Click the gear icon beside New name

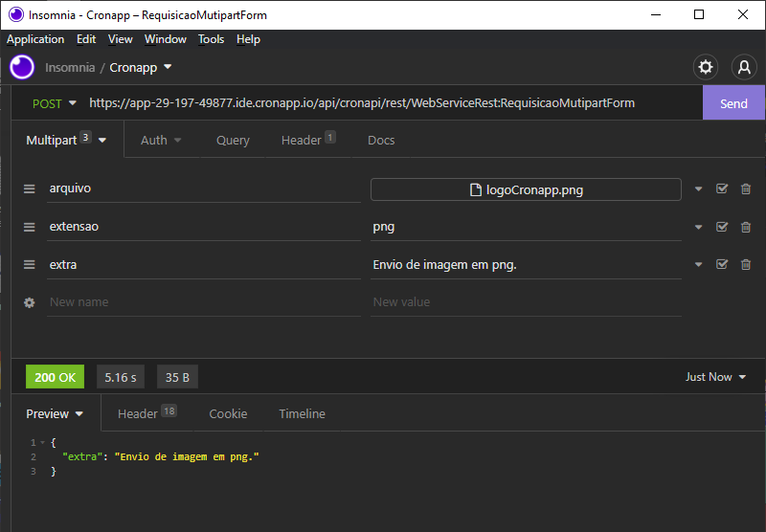coord(30,302)
